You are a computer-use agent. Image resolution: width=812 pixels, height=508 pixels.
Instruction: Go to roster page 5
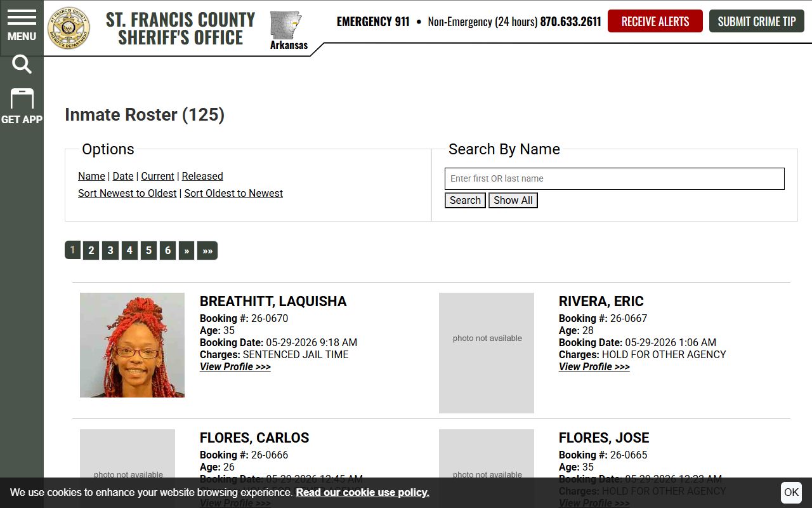tap(148, 250)
